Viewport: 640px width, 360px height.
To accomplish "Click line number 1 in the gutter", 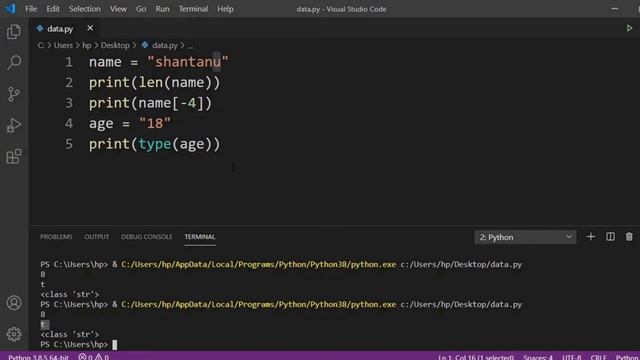I will pos(69,62).
